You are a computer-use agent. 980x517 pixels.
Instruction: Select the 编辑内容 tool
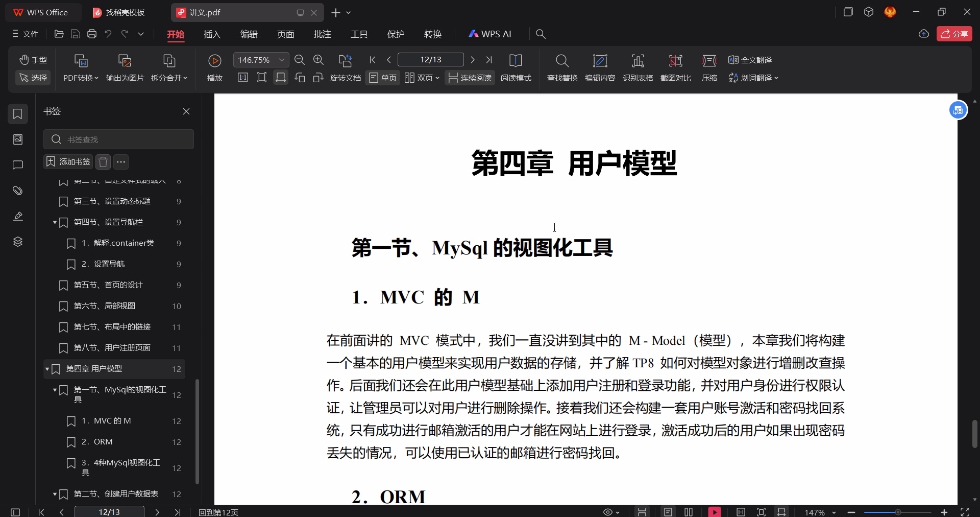pyautogui.click(x=600, y=68)
